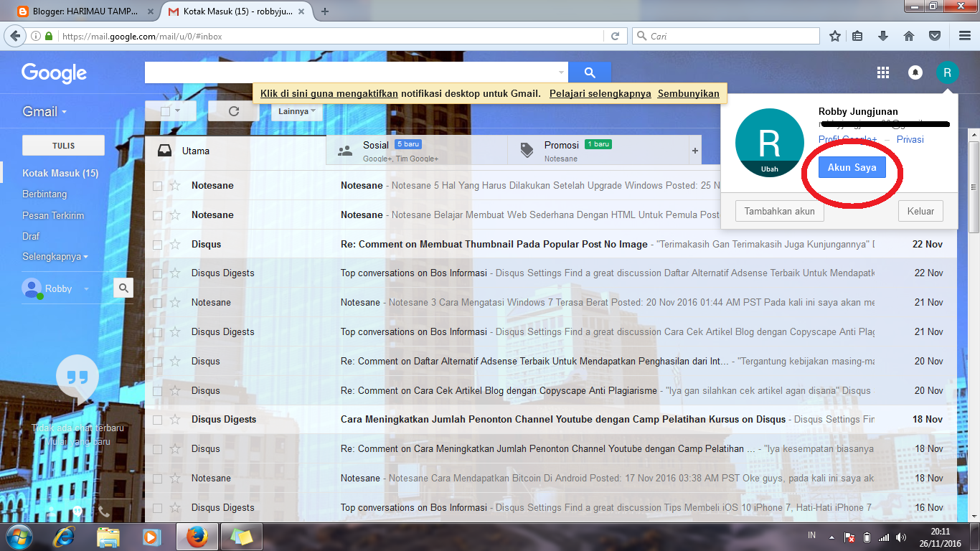Screen dimensions: 980x551
Task: Star the Disqus Digests 18 Nov email
Action: (x=174, y=420)
